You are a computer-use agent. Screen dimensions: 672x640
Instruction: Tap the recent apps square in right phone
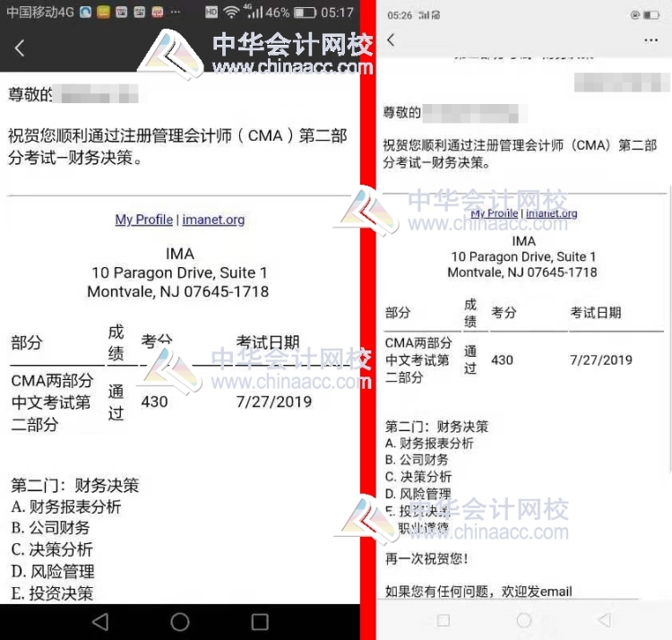pyautogui.click(x=444, y=620)
